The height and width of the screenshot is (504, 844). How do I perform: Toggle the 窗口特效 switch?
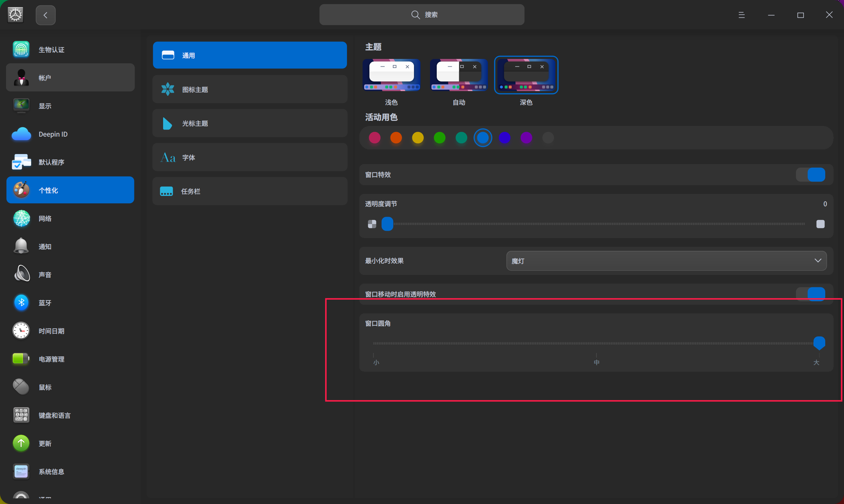(x=811, y=174)
